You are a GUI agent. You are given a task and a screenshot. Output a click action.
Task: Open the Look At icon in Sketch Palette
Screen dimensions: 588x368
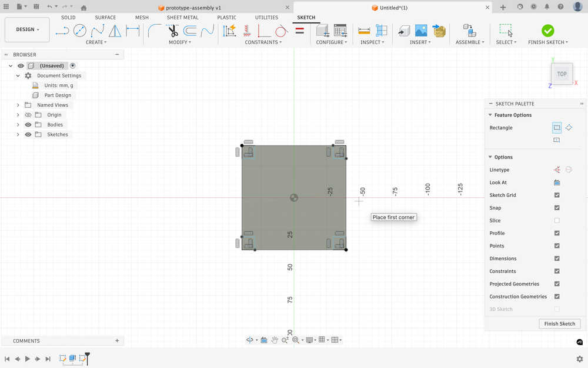tap(556, 183)
